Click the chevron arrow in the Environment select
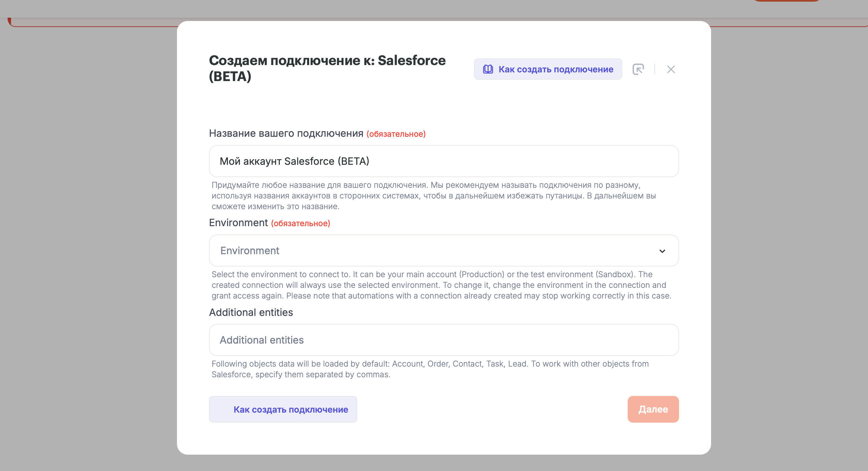Image resolution: width=868 pixels, height=471 pixels. coord(662,251)
